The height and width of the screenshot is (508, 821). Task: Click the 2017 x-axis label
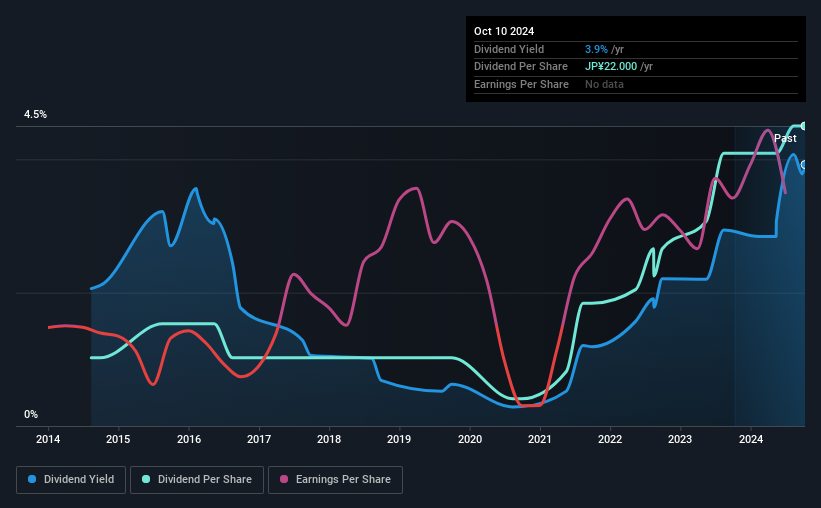pyautogui.click(x=259, y=439)
